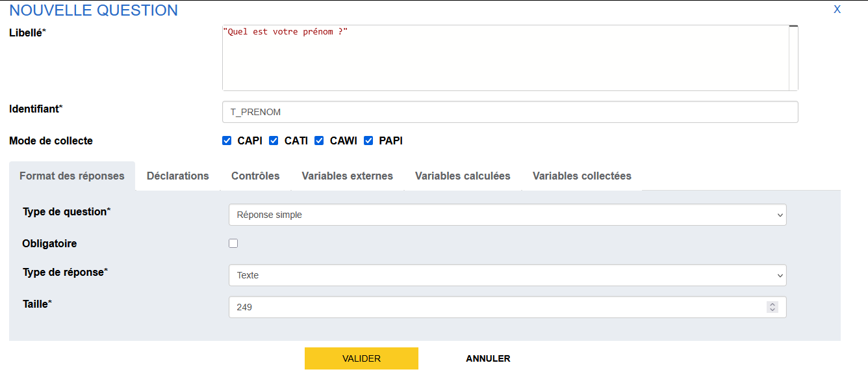Image resolution: width=868 pixels, height=376 pixels.
Task: Switch to the Déclarations tab
Action: tap(178, 176)
